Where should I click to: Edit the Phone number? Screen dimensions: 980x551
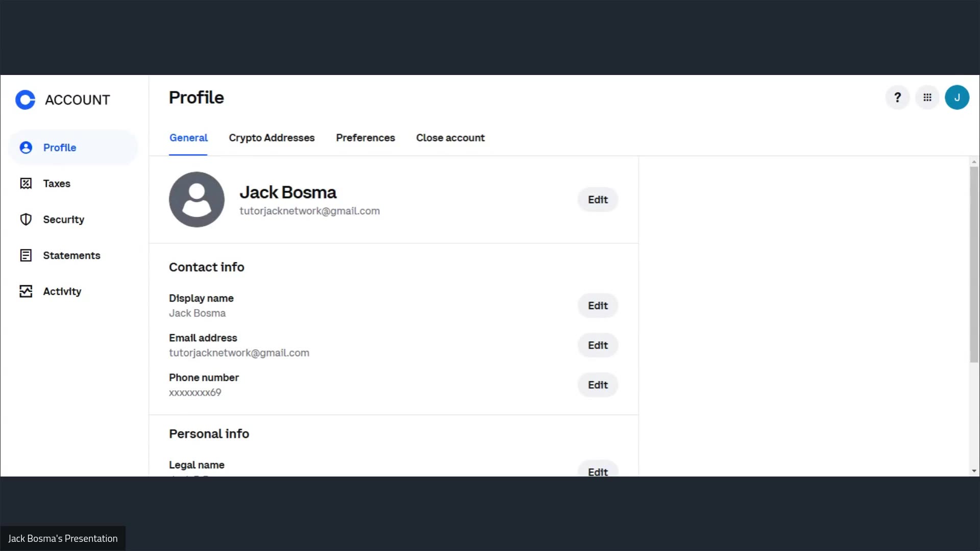(x=598, y=385)
